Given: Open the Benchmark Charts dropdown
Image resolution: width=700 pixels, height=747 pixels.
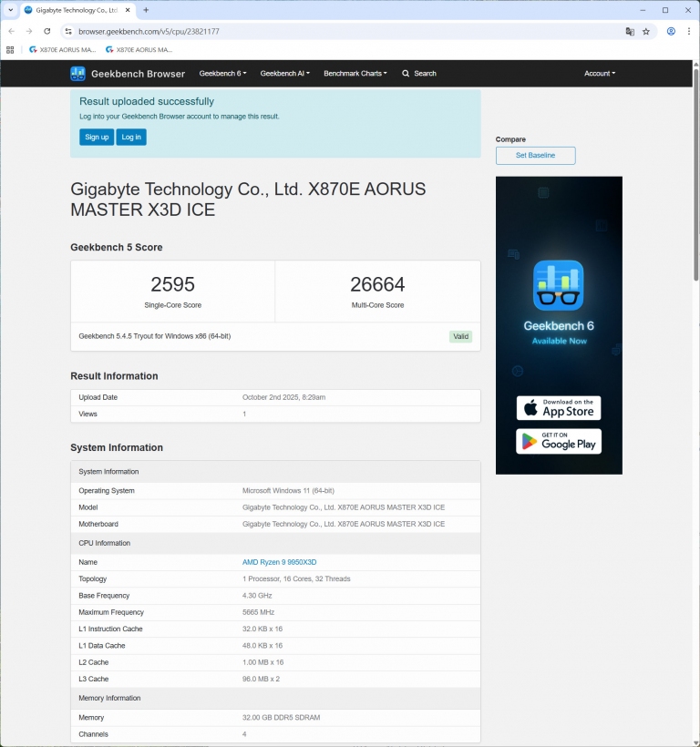Looking at the screenshot, I should coord(355,74).
